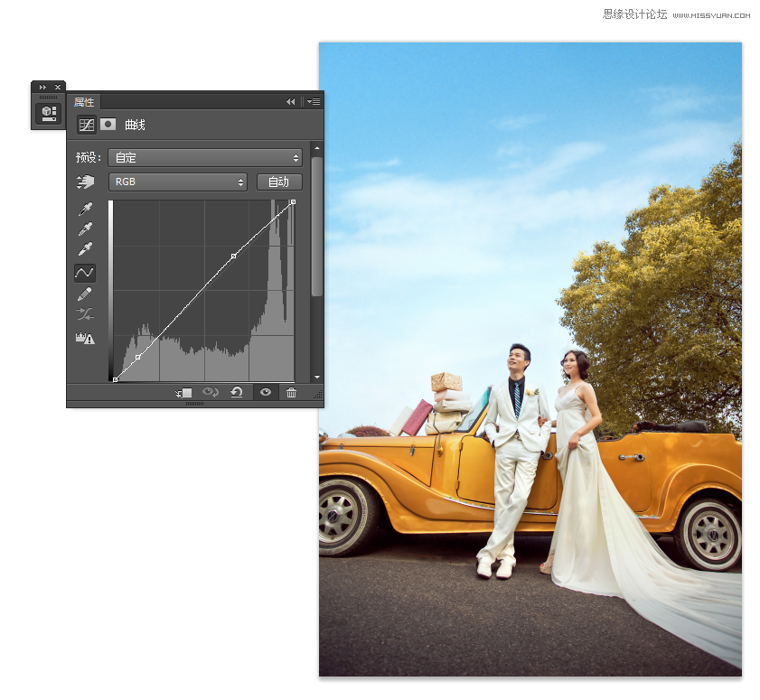Click histogram warning recalculate icon

tap(85, 338)
